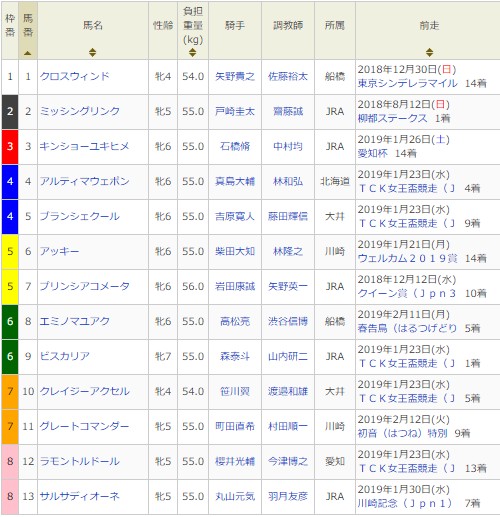The image size is (500, 517).
Task: Sort by 負担重量 column arrows
Action: click(x=192, y=52)
